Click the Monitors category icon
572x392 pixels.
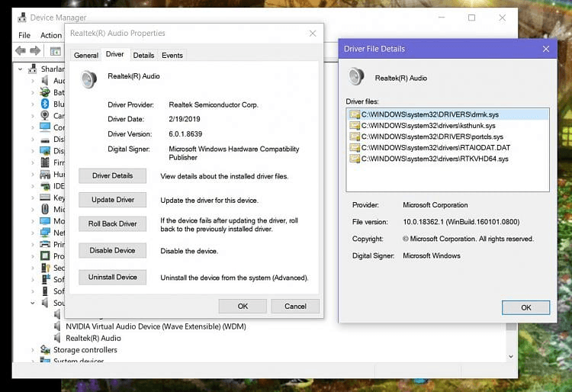tap(45, 221)
